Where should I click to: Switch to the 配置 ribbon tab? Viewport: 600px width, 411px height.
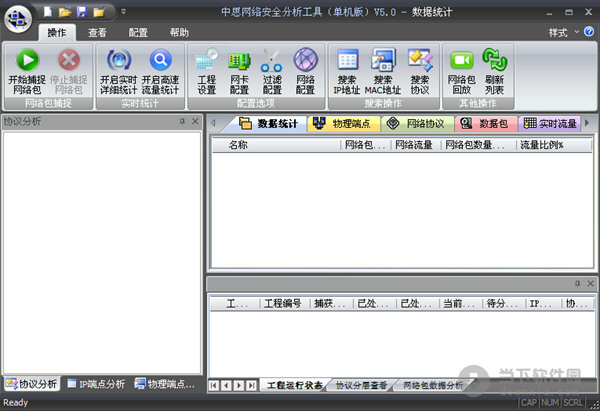coord(138,33)
